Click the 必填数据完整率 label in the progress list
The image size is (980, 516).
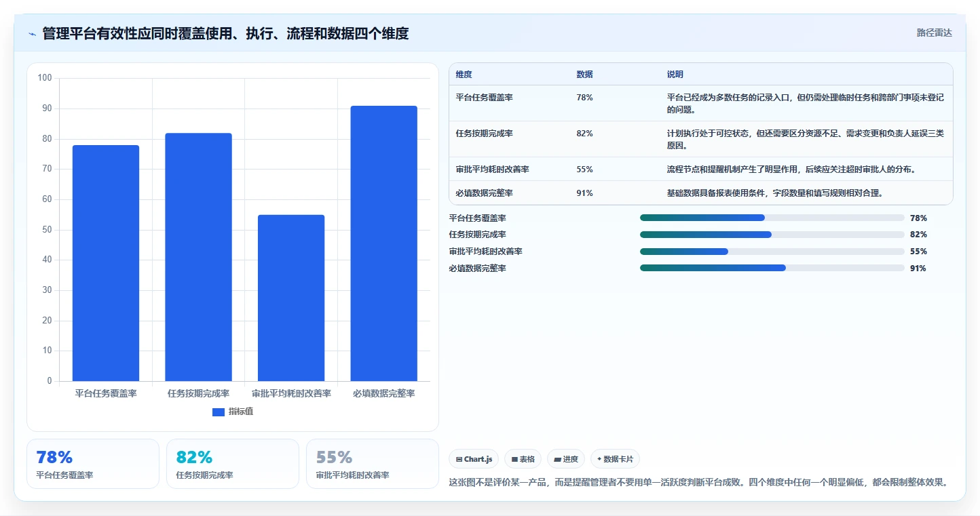tap(477, 268)
